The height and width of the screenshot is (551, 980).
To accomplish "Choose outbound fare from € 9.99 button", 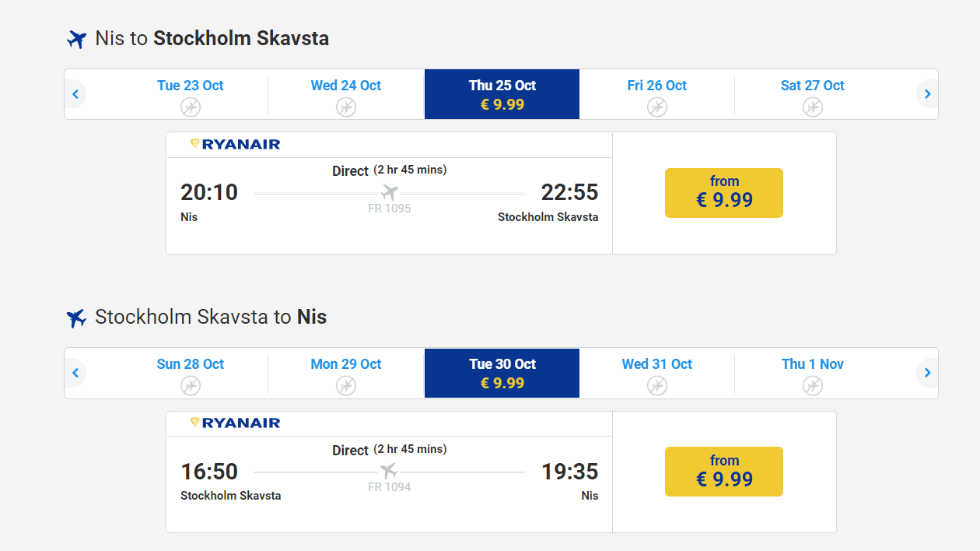I will [x=724, y=193].
